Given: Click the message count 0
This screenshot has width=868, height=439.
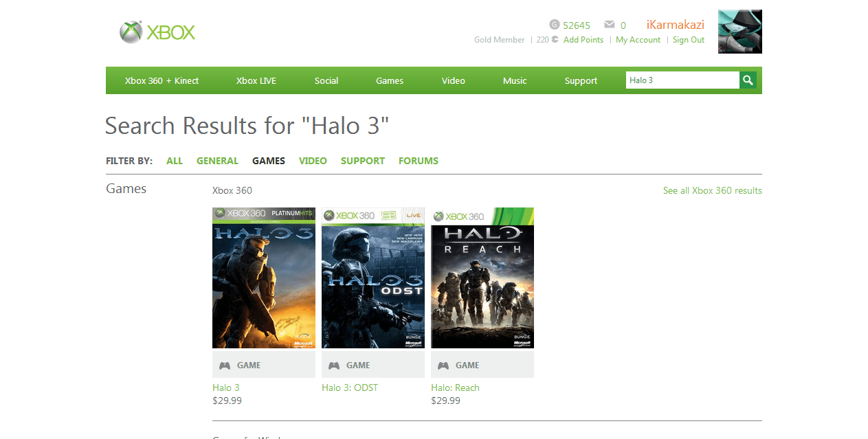Looking at the screenshot, I should (623, 25).
